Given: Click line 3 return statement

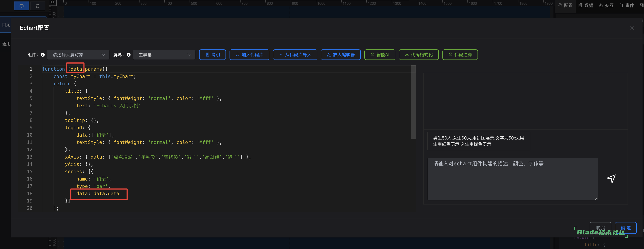Looking at the screenshot, I should pos(65,84).
